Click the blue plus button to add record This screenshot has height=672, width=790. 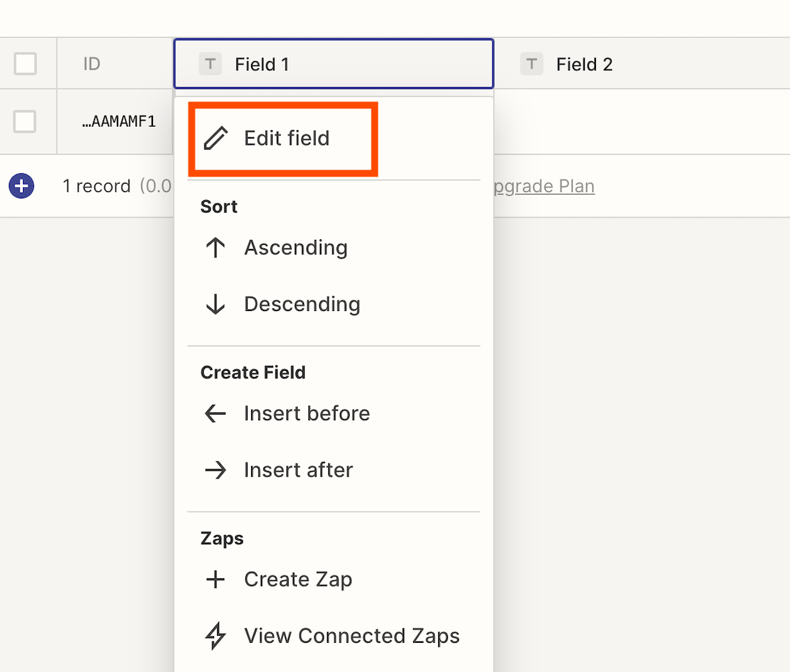coord(22,186)
